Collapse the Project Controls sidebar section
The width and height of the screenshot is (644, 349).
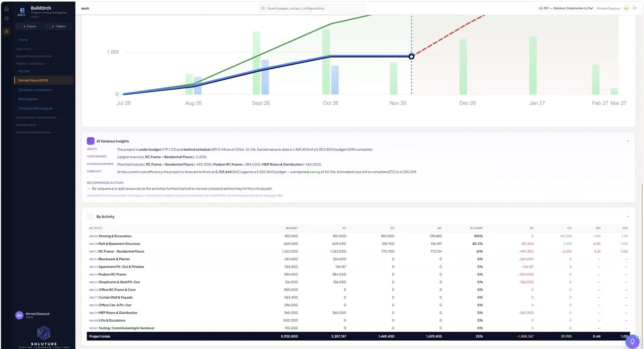pyautogui.click(x=32, y=64)
